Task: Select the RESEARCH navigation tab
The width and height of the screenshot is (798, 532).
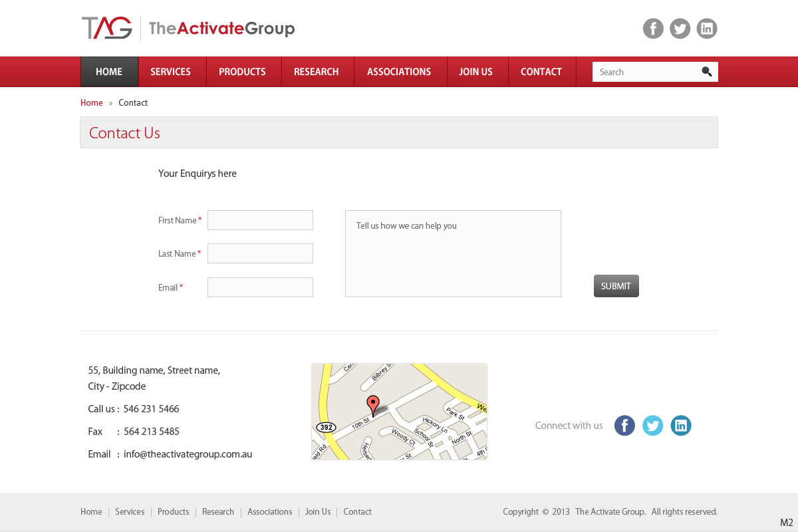Action: click(x=317, y=72)
